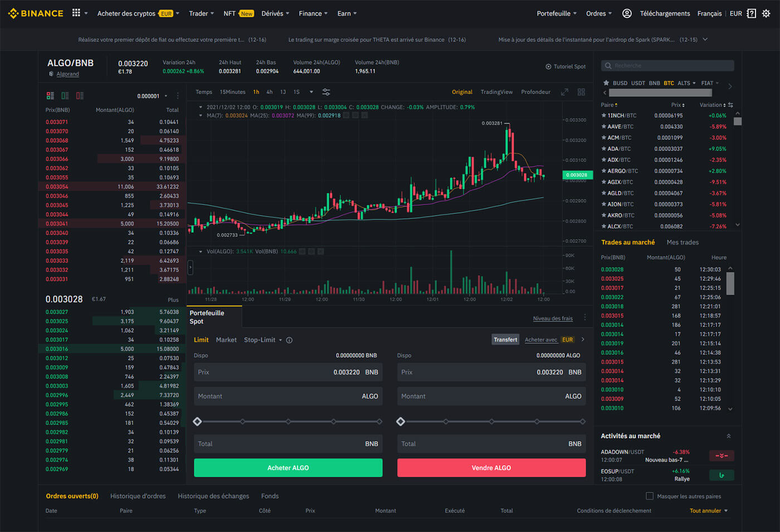Open the ALTS market dropdown
This screenshot has height=532, width=780.
tap(686, 83)
